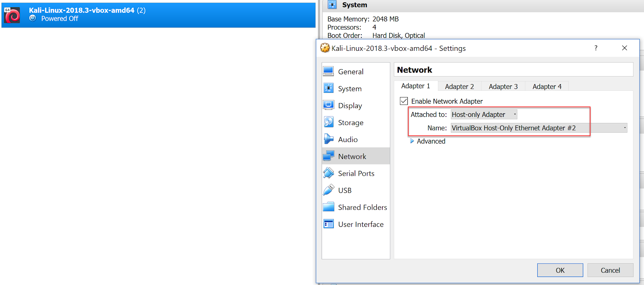Viewport: 644px width, 285px height.
Task: Switch to the Adapter 2 tab
Action: [x=459, y=86]
